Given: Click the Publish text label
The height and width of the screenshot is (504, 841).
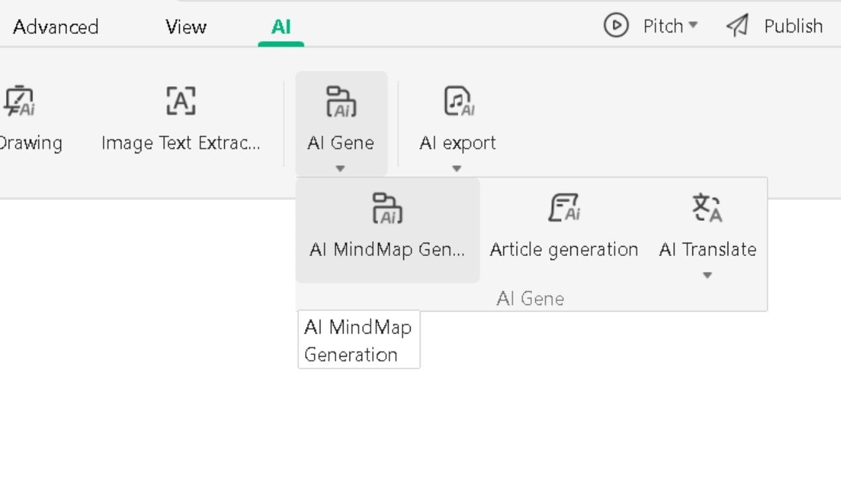Looking at the screenshot, I should pyautogui.click(x=793, y=26).
